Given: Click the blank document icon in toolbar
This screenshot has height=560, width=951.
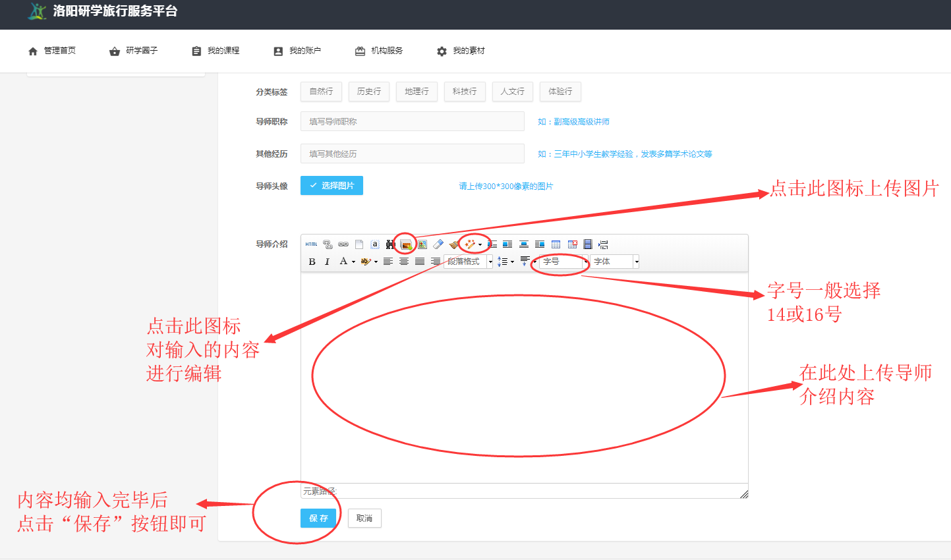Looking at the screenshot, I should pyautogui.click(x=359, y=244).
